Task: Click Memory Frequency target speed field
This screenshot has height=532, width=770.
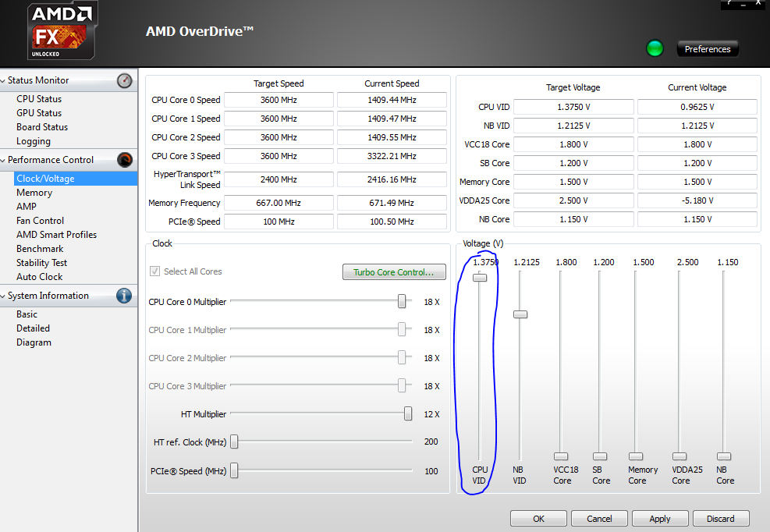Action: 279,202
